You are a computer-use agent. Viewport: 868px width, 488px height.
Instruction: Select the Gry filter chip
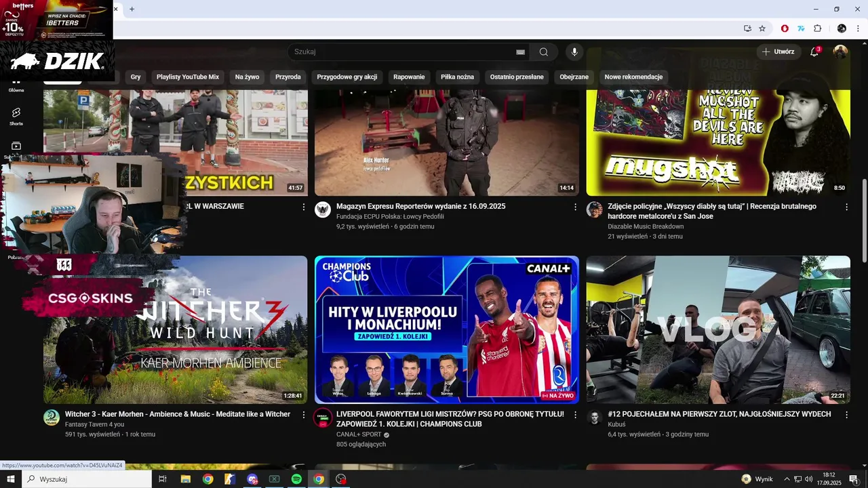(x=136, y=77)
